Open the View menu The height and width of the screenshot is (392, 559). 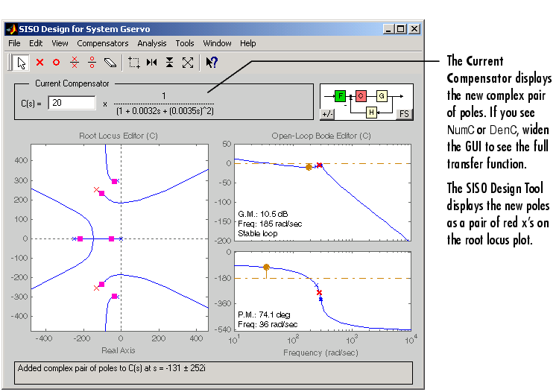coord(60,43)
